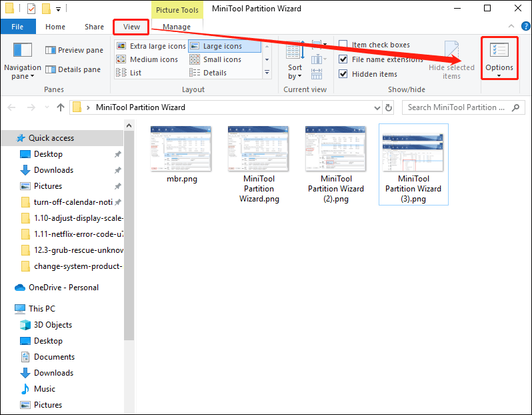Choose List layout
532x415 pixels.
pos(129,73)
